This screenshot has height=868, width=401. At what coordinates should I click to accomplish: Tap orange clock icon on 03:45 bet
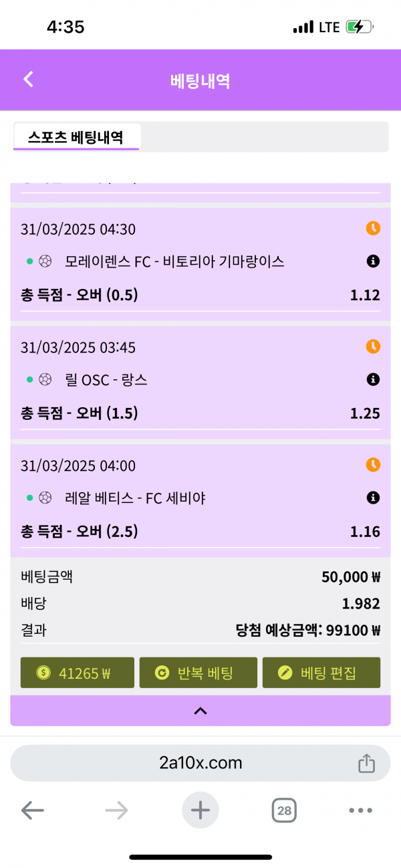(373, 347)
